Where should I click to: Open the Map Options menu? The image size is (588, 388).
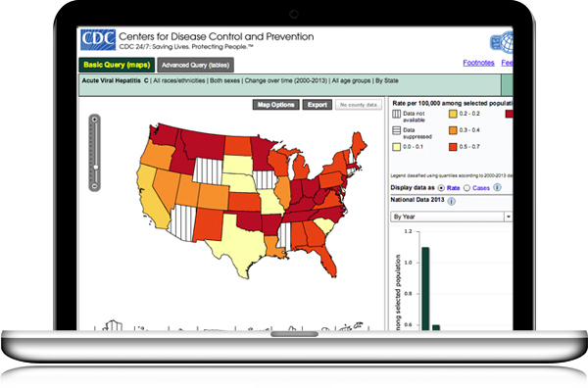[275, 105]
